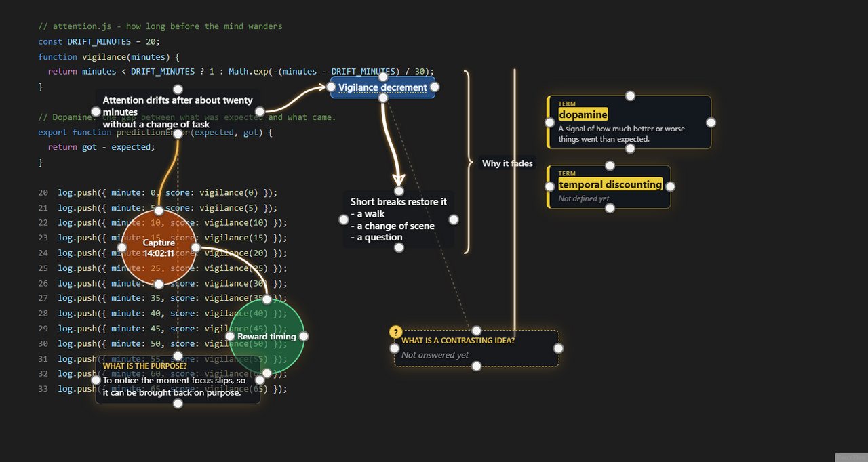Click the 'function vigilance(minutes) {' code line
868x462 pixels.
tap(108, 57)
